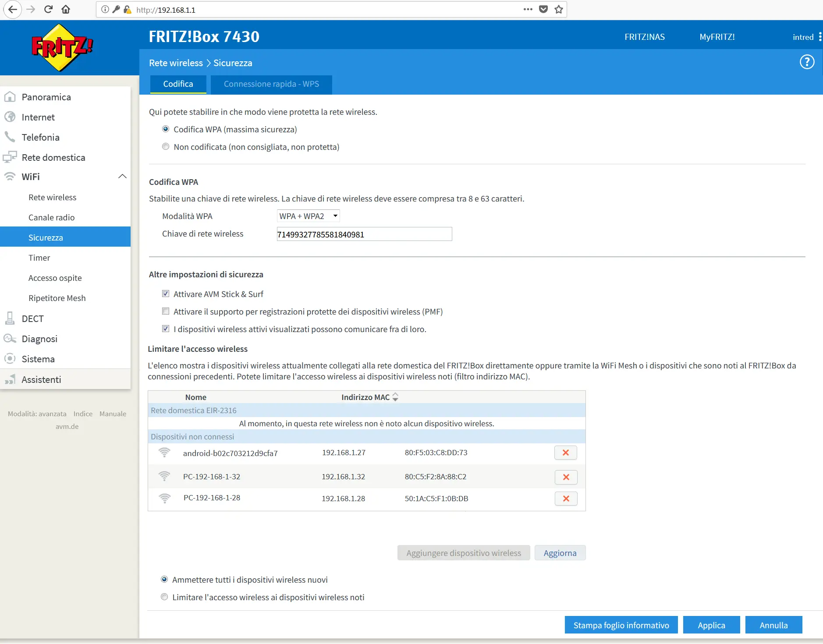Viewport: 823px width, 644px height.
Task: Open the help question mark icon
Action: pyautogui.click(x=807, y=62)
